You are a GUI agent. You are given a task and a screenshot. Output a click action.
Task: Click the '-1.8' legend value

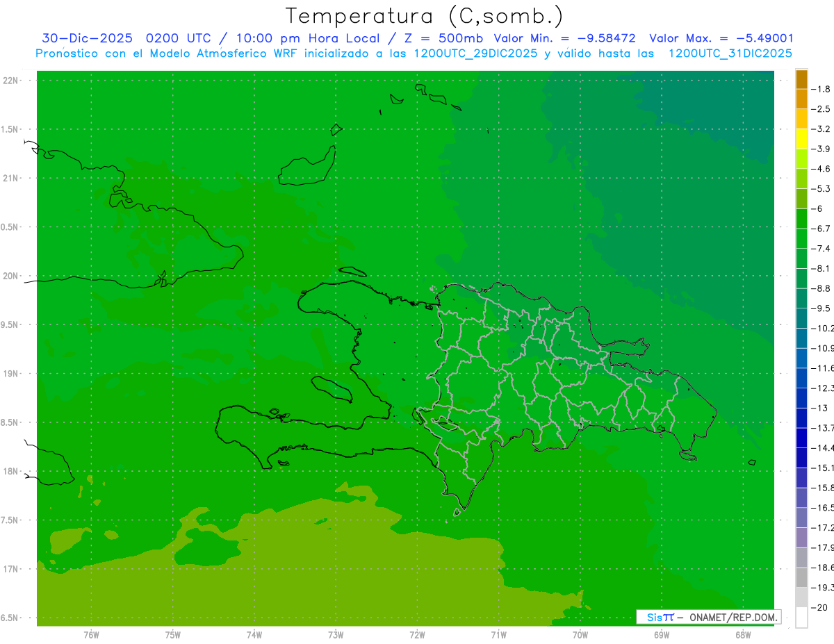821,89
